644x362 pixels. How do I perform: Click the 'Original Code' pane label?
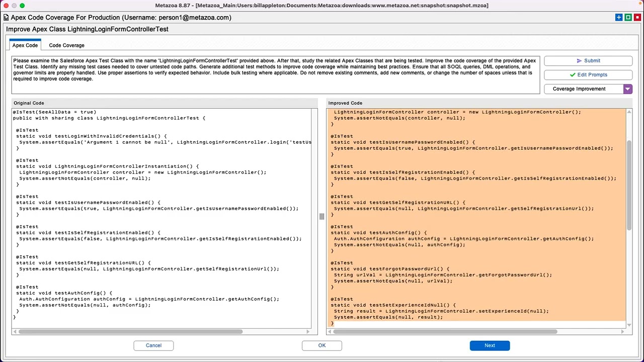[29, 103]
